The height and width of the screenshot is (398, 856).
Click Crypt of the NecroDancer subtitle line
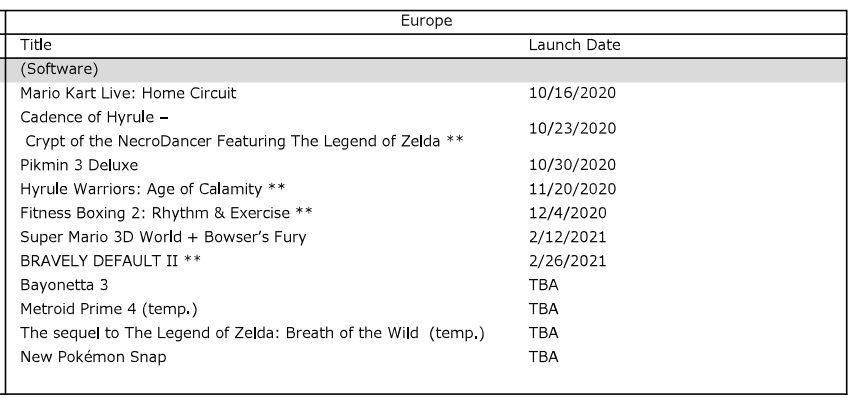245,141
